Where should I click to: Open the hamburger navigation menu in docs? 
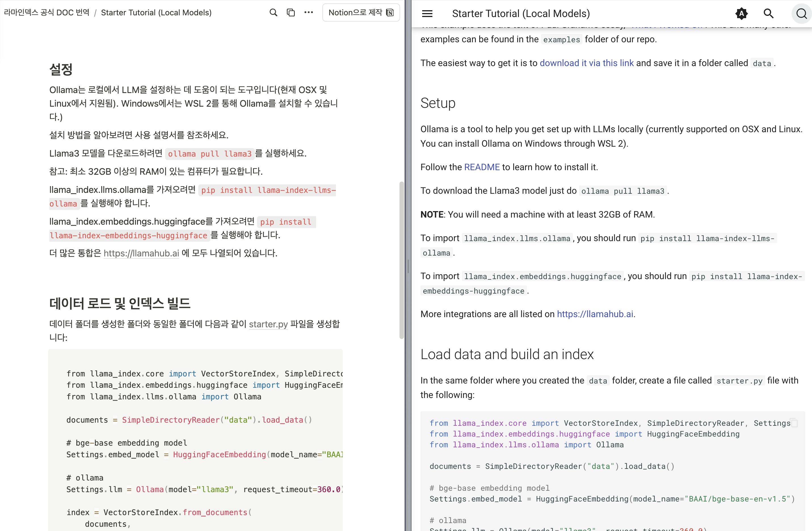tap(427, 14)
